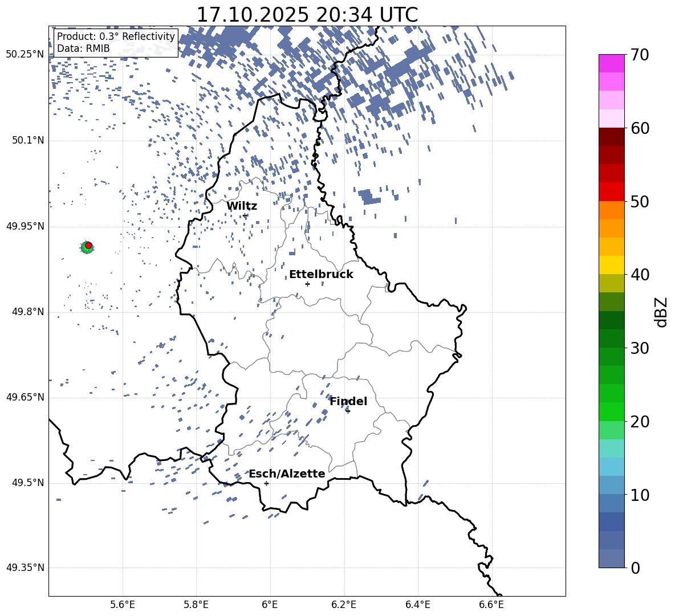
Task: Click the Product 0.3° Reflectivity info box
Action: coord(116,43)
